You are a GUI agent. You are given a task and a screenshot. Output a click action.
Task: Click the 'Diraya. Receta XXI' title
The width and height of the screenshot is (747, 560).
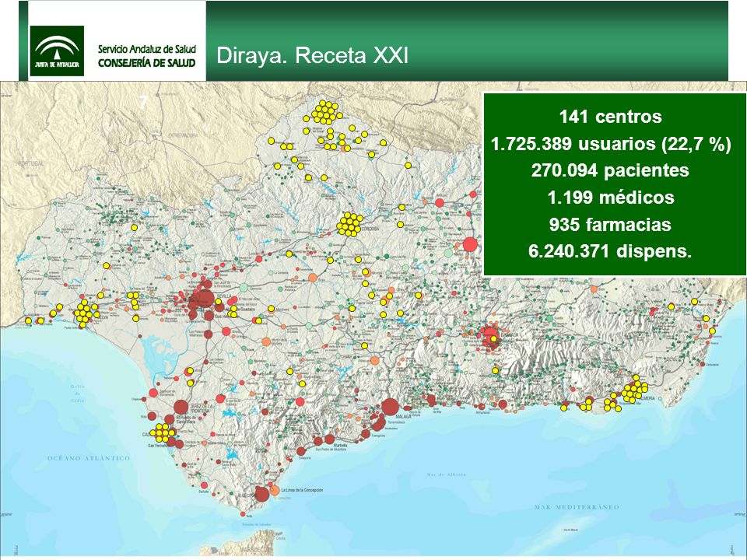(x=313, y=56)
